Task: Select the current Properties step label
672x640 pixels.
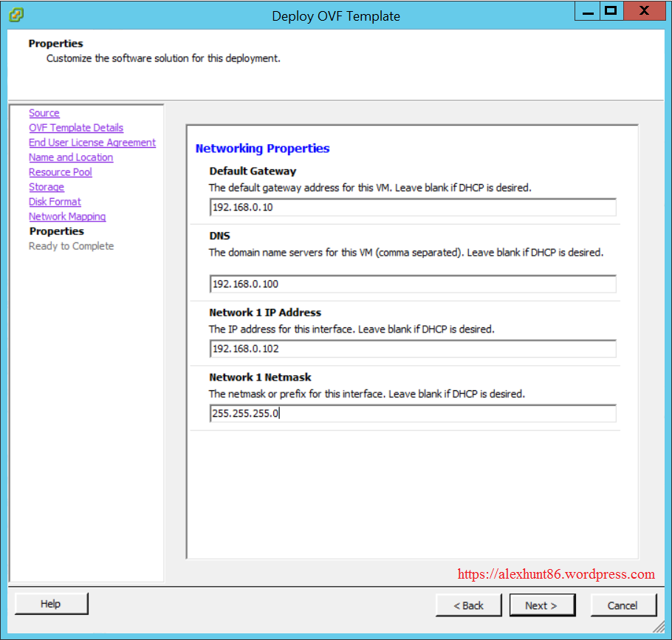Action: [x=57, y=231]
